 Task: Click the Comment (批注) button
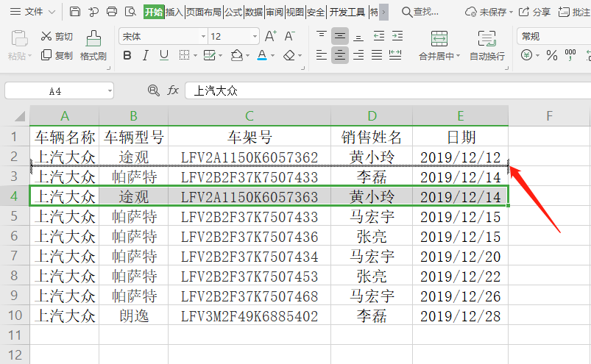point(574,12)
